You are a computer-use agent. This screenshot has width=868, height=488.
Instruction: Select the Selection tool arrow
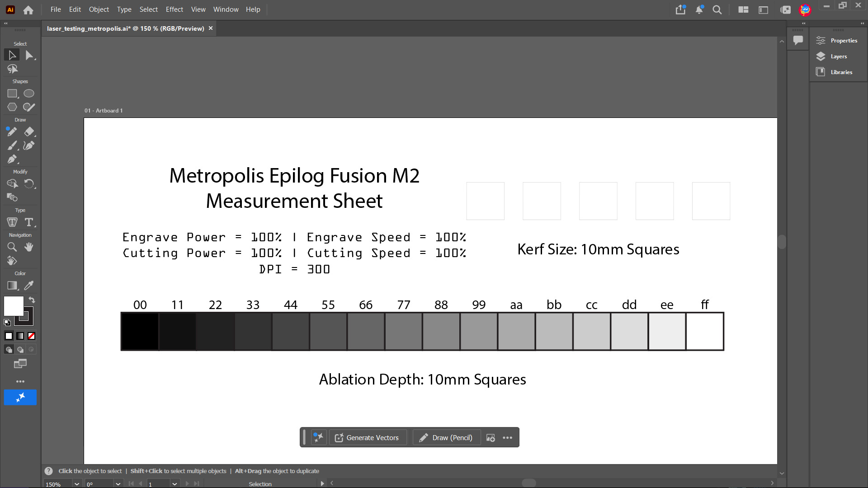[x=12, y=55]
